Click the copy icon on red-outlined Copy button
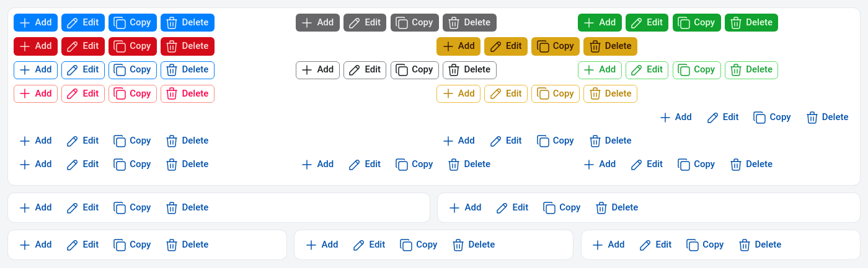 pos(120,94)
